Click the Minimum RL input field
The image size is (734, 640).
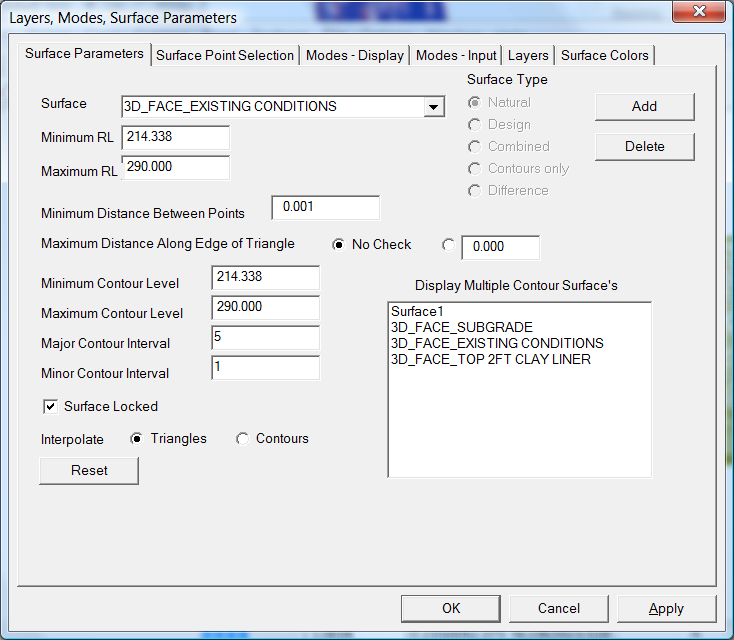pos(175,137)
